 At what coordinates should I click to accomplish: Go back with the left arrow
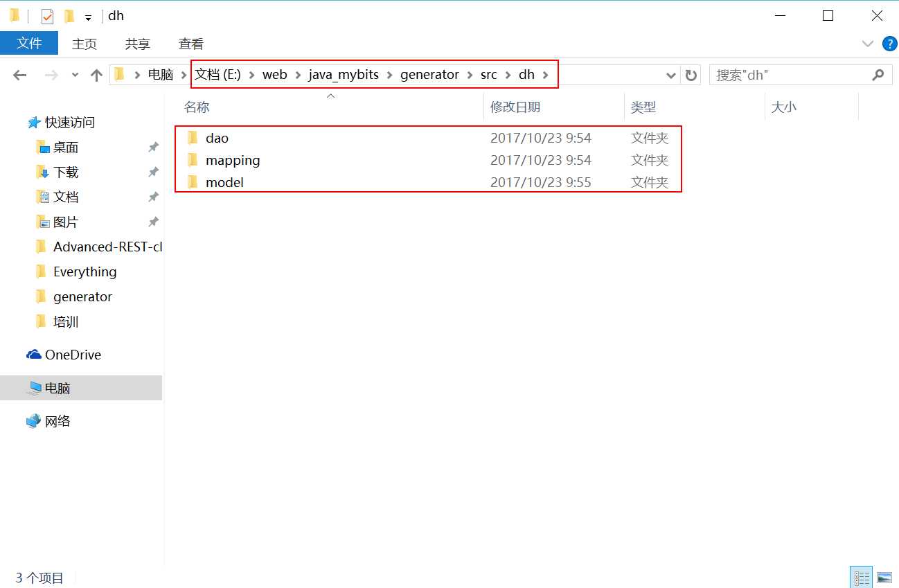point(19,75)
